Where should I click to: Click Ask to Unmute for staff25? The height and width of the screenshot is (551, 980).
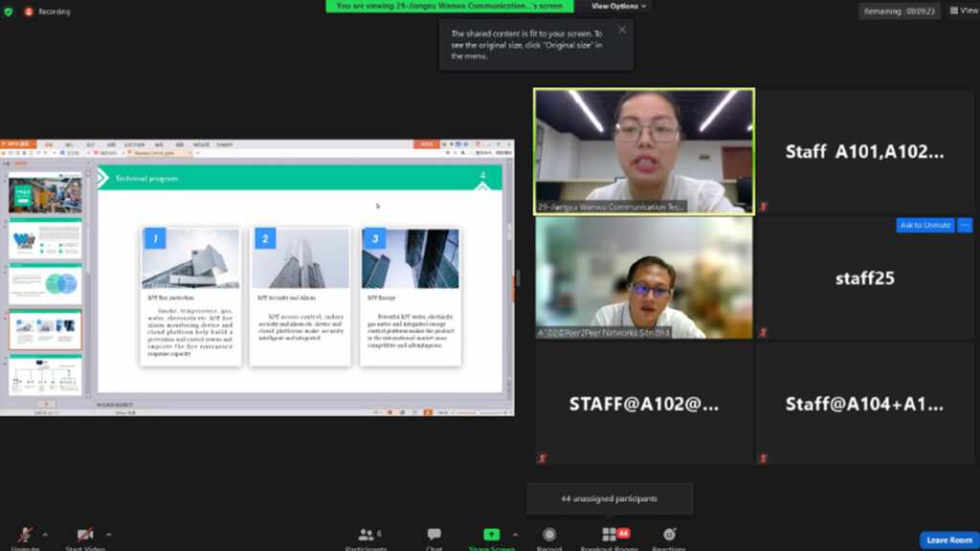pyautogui.click(x=924, y=225)
